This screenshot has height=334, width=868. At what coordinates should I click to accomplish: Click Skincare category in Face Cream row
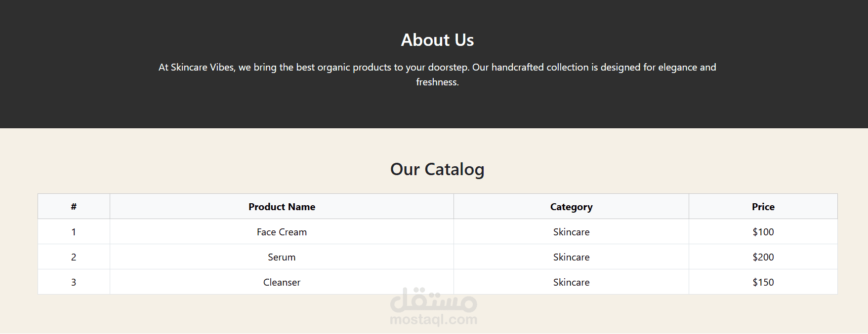571,232
